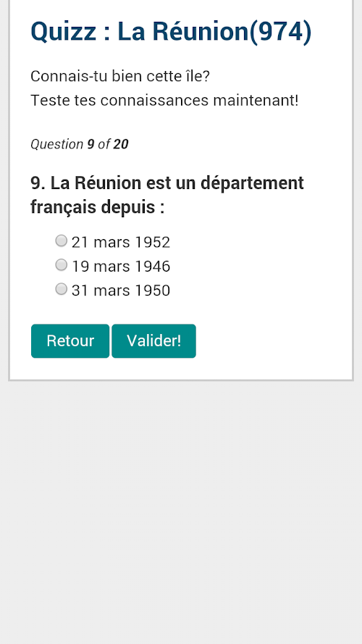Click the "21 mars 1952" answer label text
The width and height of the screenshot is (362, 644).
click(x=121, y=243)
